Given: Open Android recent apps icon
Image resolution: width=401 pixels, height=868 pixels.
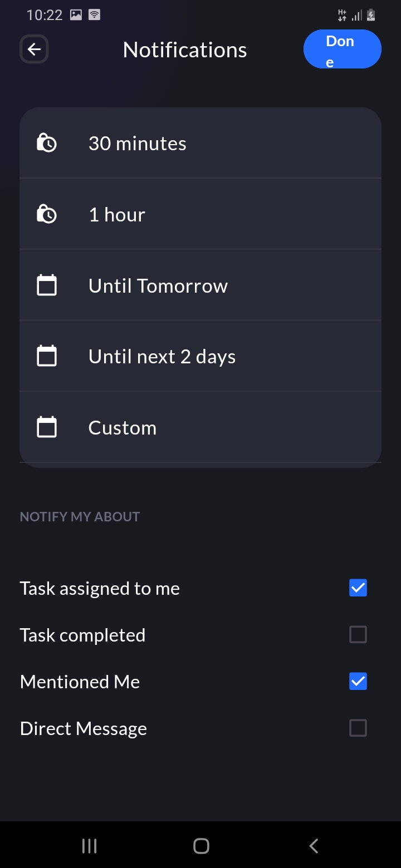Looking at the screenshot, I should coord(89,846).
